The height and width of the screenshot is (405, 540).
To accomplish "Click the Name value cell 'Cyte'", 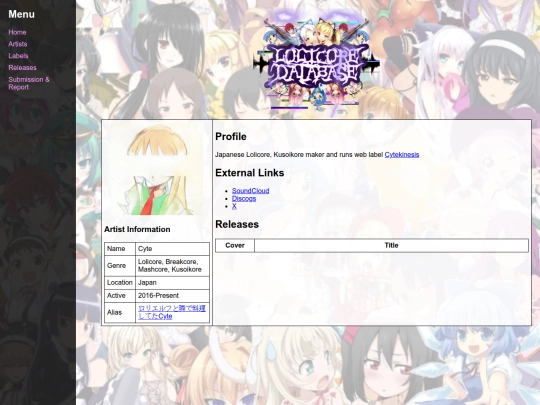I will pos(172,249).
